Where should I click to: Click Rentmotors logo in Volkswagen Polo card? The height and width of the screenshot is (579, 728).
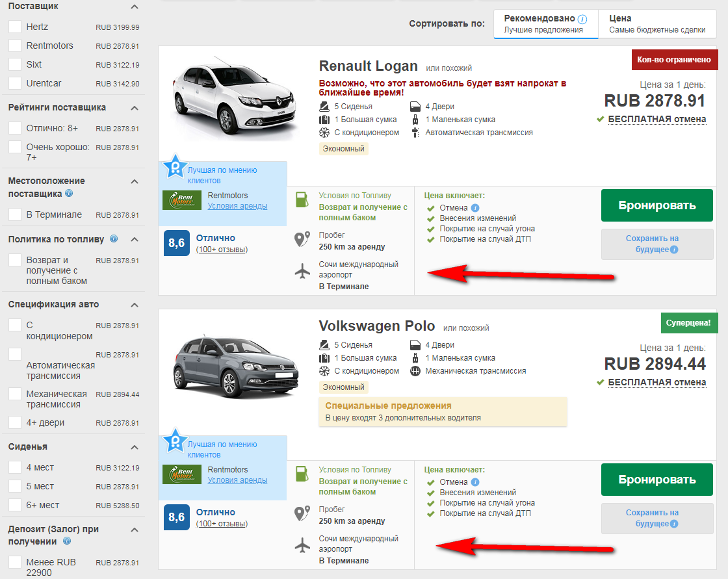pos(182,474)
